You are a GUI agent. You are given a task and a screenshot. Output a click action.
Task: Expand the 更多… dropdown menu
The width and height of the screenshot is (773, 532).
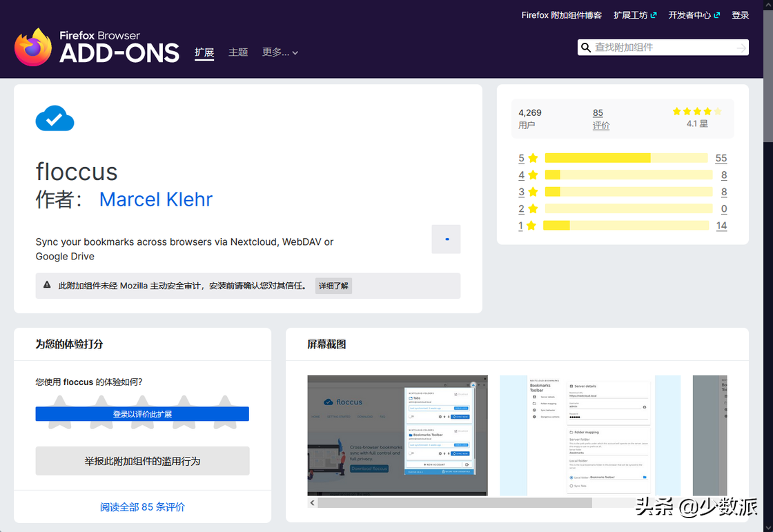[280, 52]
